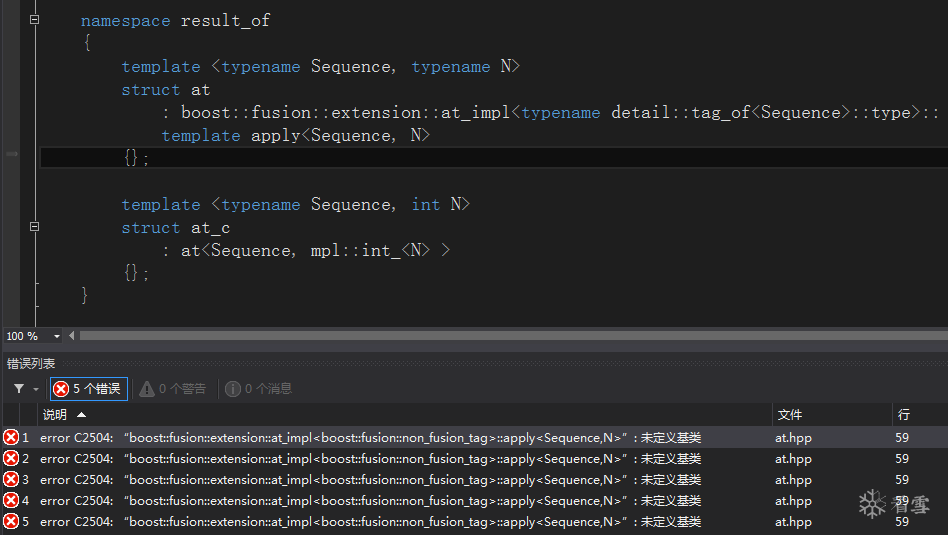Click the red error icon on row 4
The height and width of the screenshot is (535, 948).
point(11,501)
